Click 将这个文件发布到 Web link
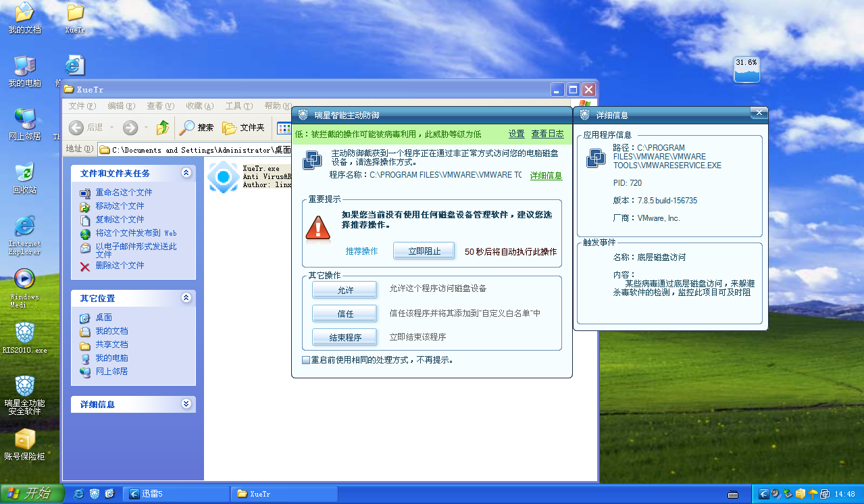 [136, 233]
